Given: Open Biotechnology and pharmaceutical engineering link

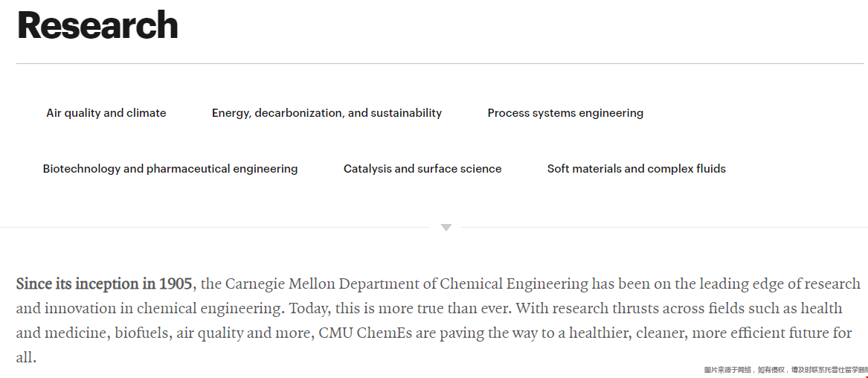Looking at the screenshot, I should (x=170, y=169).
